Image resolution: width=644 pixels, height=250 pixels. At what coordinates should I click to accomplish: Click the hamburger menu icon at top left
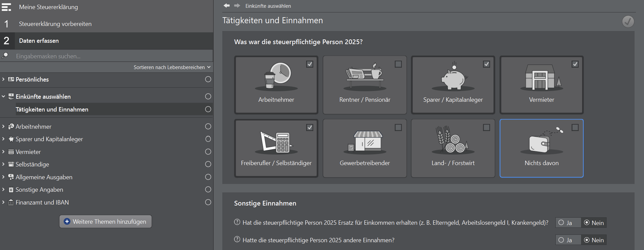(x=6, y=7)
